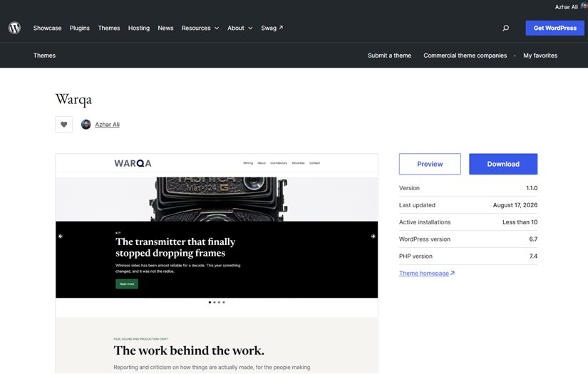Download the Warqa theme
The image size is (588, 374).
(503, 164)
